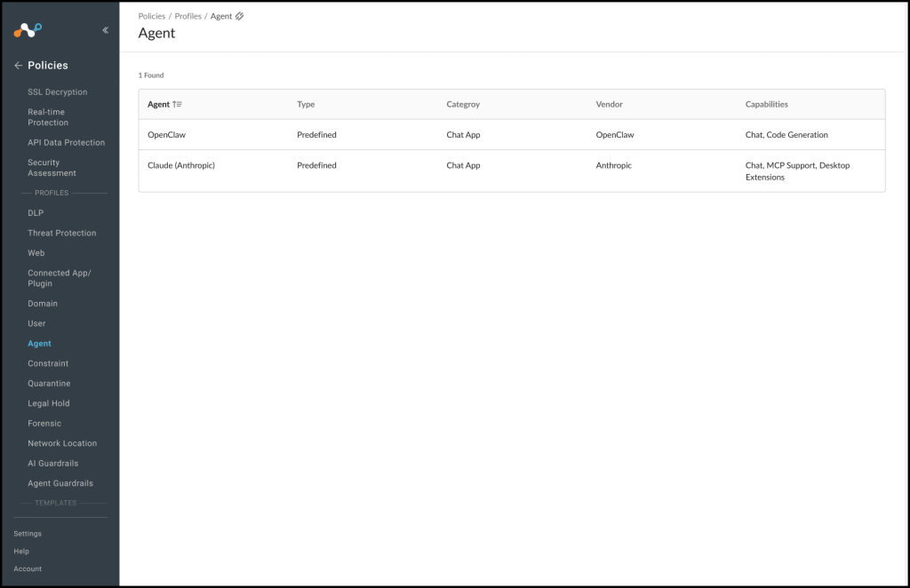The width and height of the screenshot is (910, 588).
Task: Select the Claude (Anthropic) agent name
Action: [181, 165]
